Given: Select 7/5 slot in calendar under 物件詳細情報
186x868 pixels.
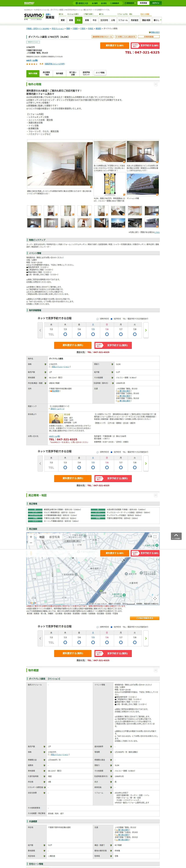Looking at the screenshot, I should (93, 334).
